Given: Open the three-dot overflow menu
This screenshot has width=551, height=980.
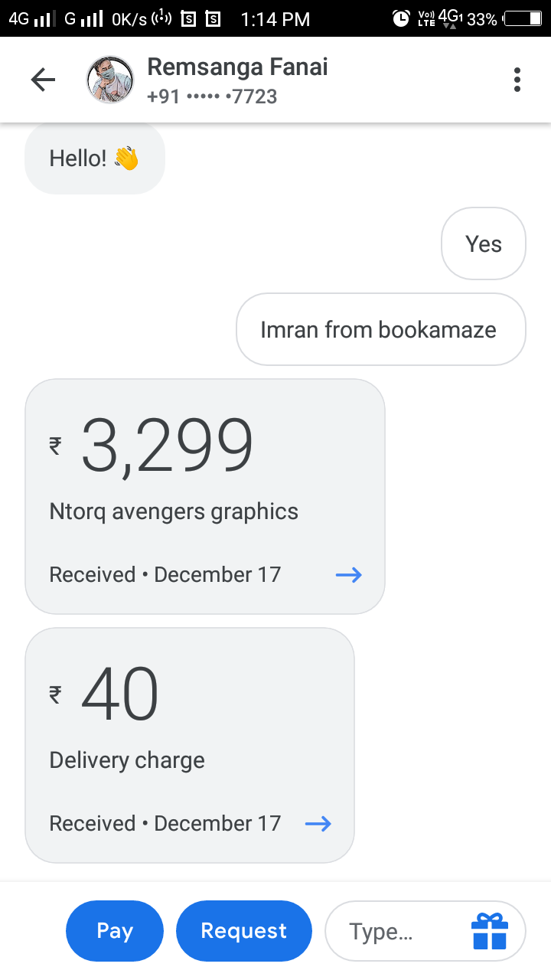Looking at the screenshot, I should point(517,80).
